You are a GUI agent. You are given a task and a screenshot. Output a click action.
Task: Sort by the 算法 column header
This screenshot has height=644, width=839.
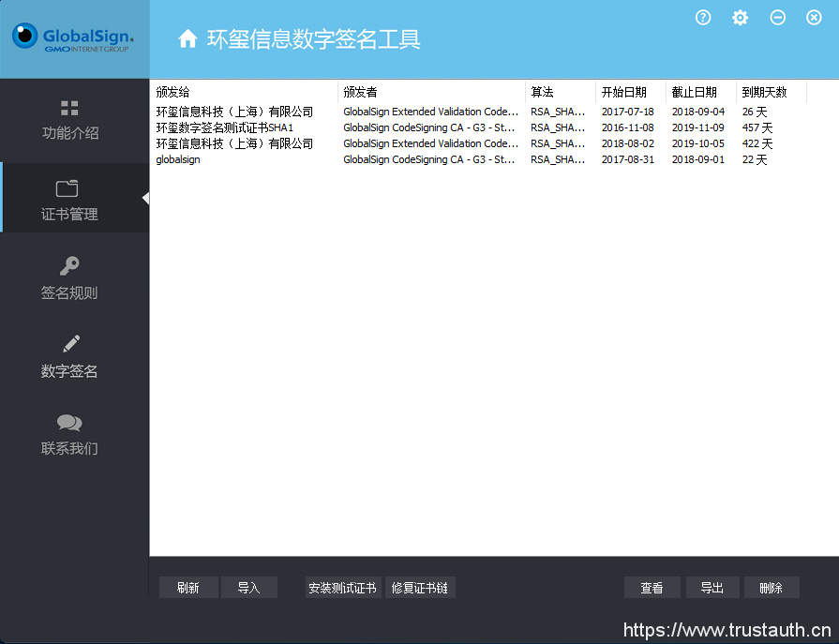tap(561, 92)
